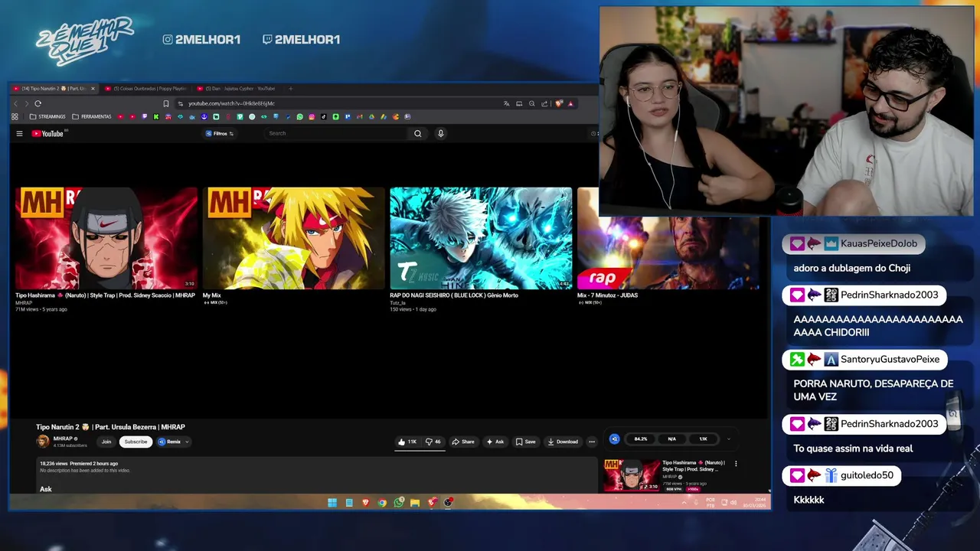Play RAP DO NAGI SEISHIRO thumbnail
This screenshot has width=980, height=551.
coord(481,238)
